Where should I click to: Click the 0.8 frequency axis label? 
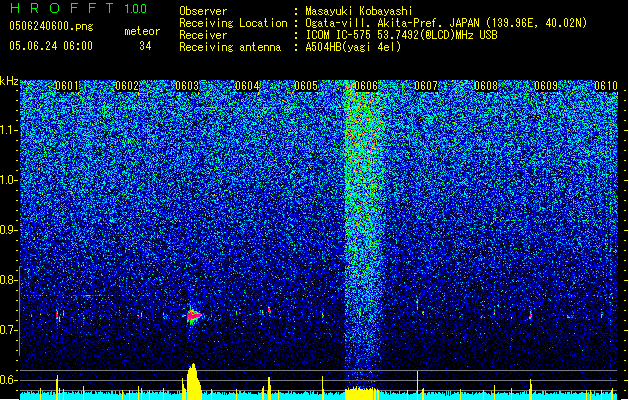tap(9, 280)
